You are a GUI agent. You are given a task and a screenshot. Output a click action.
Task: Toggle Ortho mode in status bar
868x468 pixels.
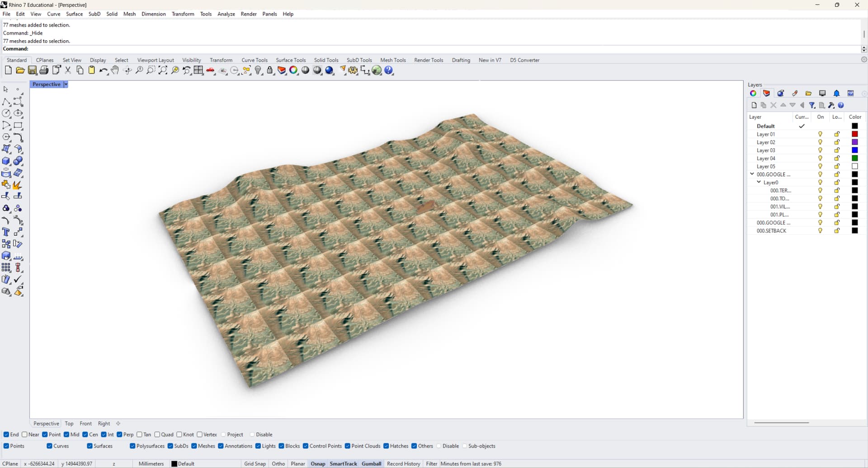(x=278, y=464)
